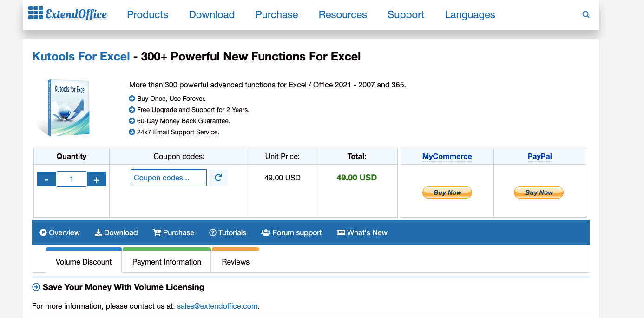644x318 pixels.
Task: Open the Products menu
Action: 148,15
